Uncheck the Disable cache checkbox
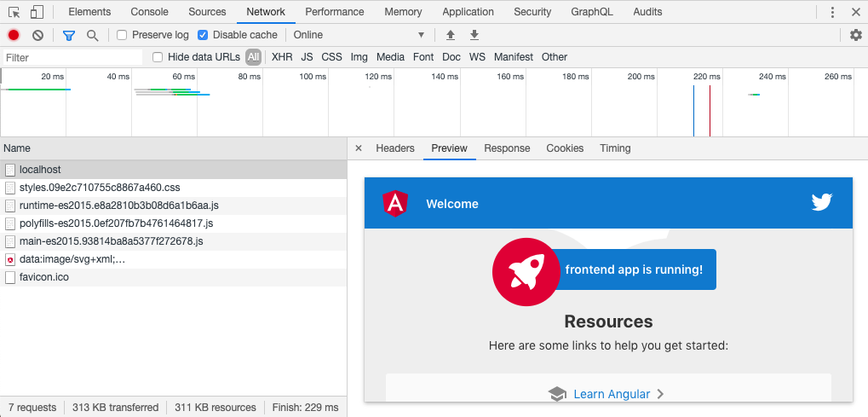 tap(203, 35)
